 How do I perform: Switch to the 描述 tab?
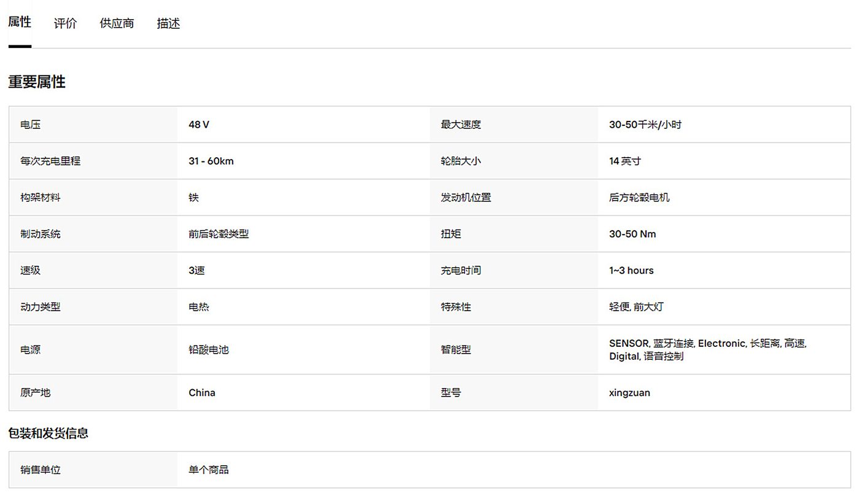click(168, 23)
